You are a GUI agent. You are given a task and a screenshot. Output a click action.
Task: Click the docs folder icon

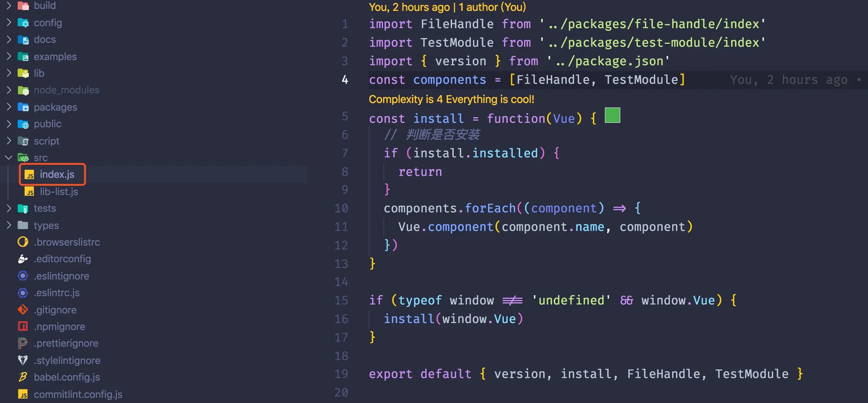tap(23, 40)
